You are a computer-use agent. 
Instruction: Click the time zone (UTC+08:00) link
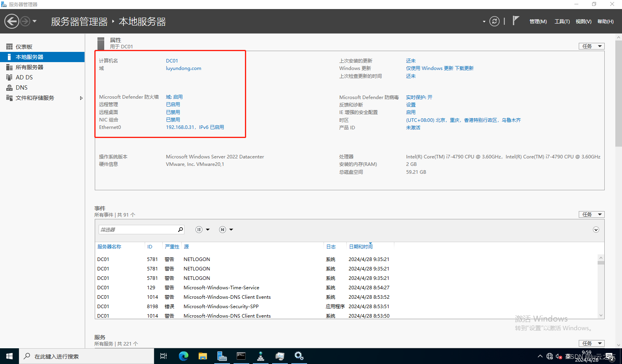[463, 120]
